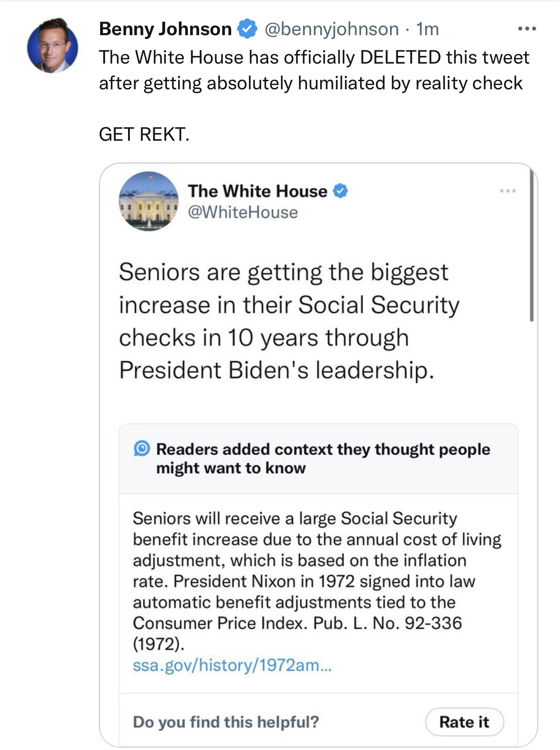Click the quoted White House tweet text
This screenshot has width=560, height=750.
[289, 321]
